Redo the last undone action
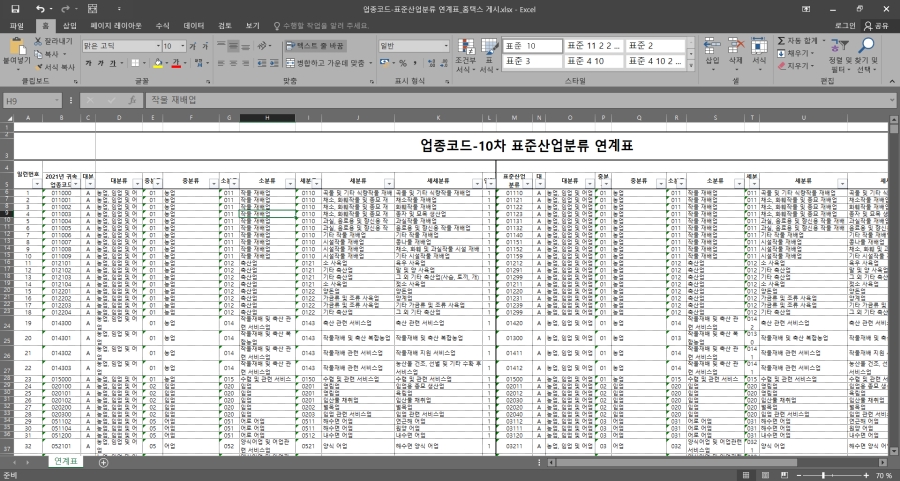 pos(65,9)
